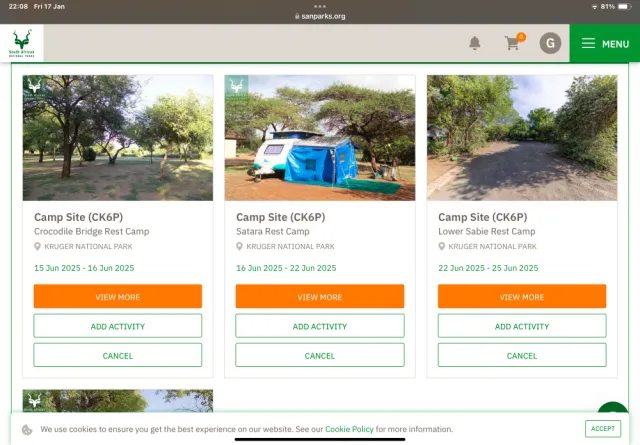The image size is (640, 445).
Task: Go to SANParks home via kudu logo
Action: tap(22, 43)
